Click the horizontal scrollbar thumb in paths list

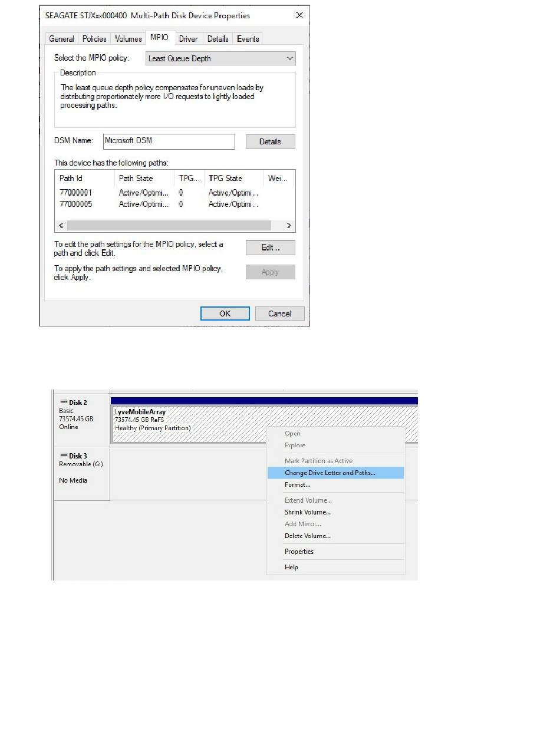pos(169,226)
